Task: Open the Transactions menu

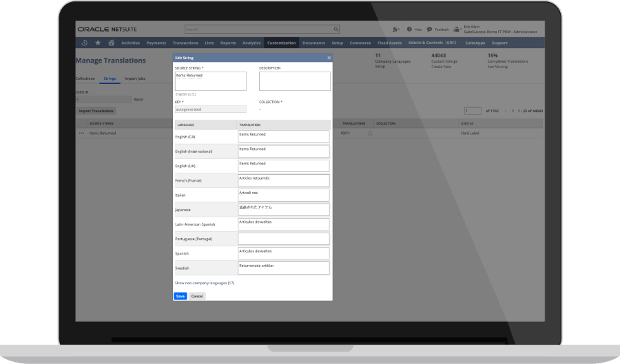Action: pos(185,43)
